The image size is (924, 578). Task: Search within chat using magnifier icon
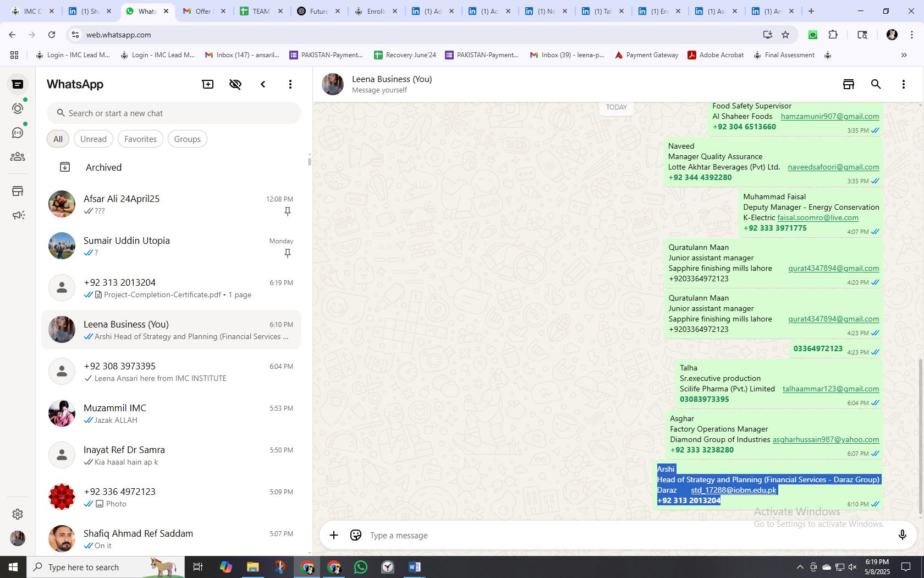(x=876, y=84)
